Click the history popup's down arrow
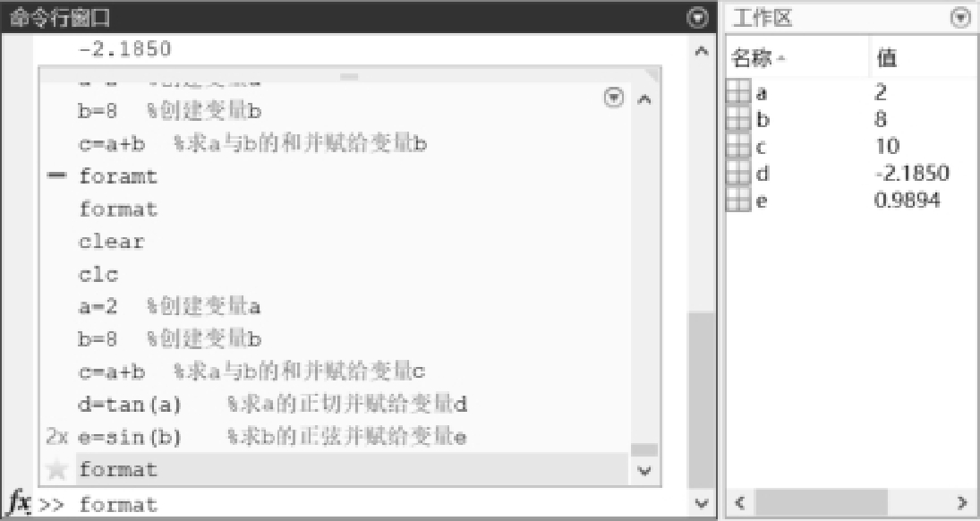The image size is (980, 521). [x=644, y=471]
